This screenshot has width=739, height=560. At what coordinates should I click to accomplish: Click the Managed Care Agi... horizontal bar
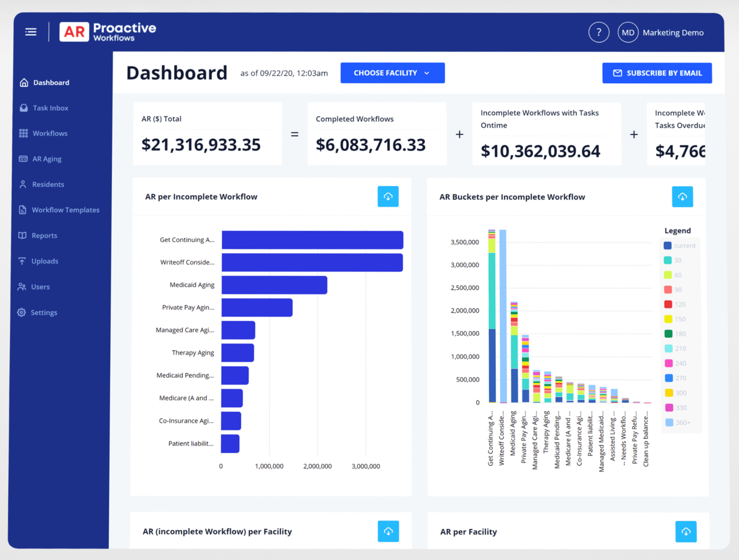[x=238, y=330]
